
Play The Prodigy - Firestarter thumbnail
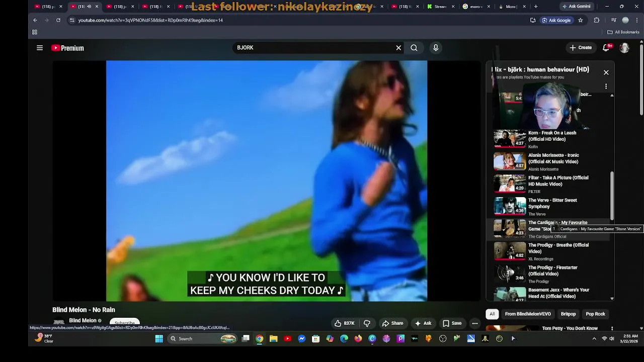click(510, 274)
